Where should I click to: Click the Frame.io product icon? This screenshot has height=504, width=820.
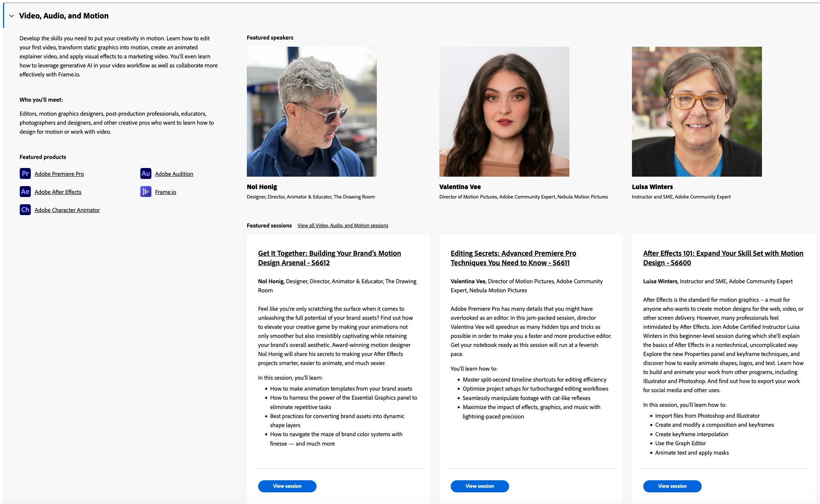(x=145, y=192)
